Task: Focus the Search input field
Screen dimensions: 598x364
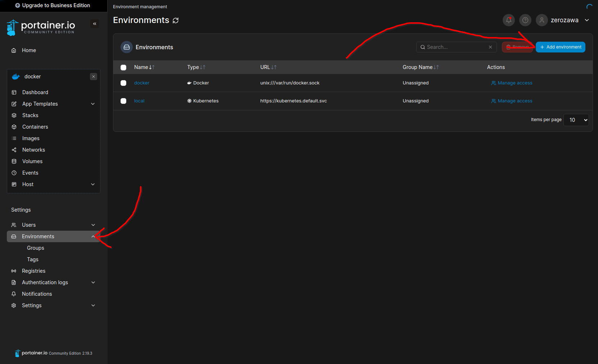Action: point(455,47)
